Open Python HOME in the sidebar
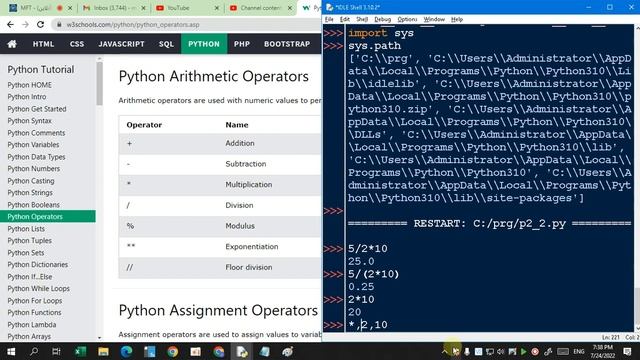Viewport: 640px width, 360px height. point(29,85)
